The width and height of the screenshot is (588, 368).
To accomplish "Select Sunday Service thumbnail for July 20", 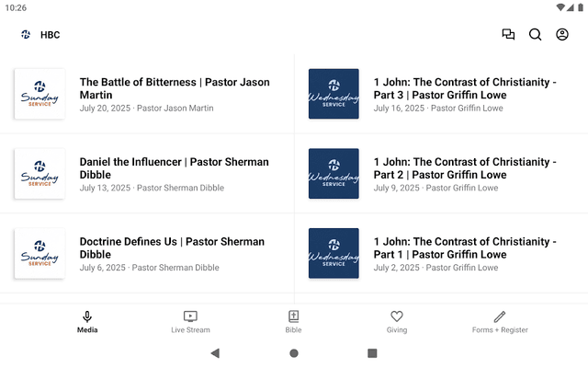I will tap(40, 94).
